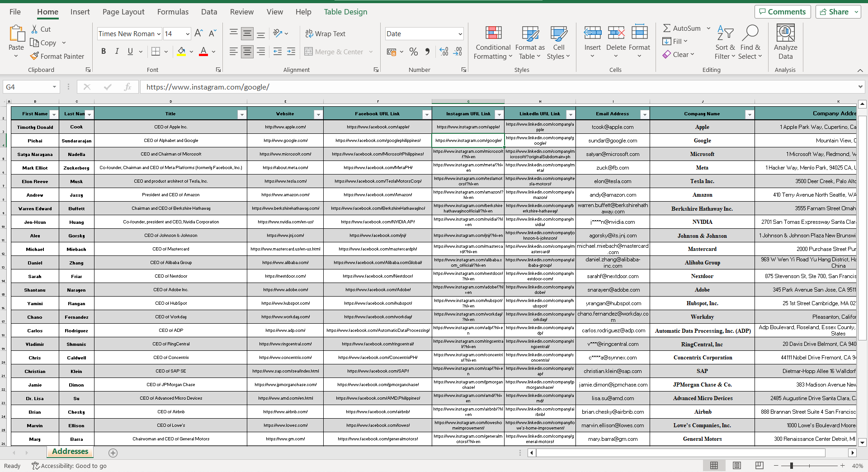Click Accessibility: Good to go status
This screenshot has width=868, height=472.
coord(69,466)
